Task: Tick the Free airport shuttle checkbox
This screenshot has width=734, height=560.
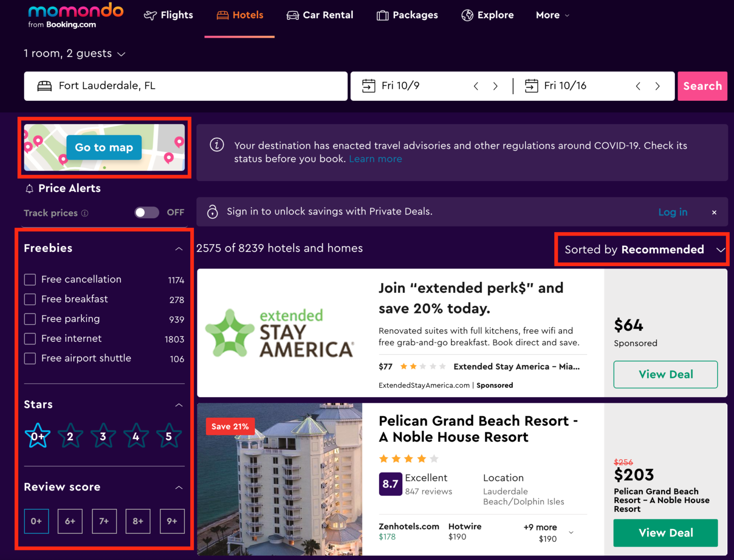Action: coord(30,358)
